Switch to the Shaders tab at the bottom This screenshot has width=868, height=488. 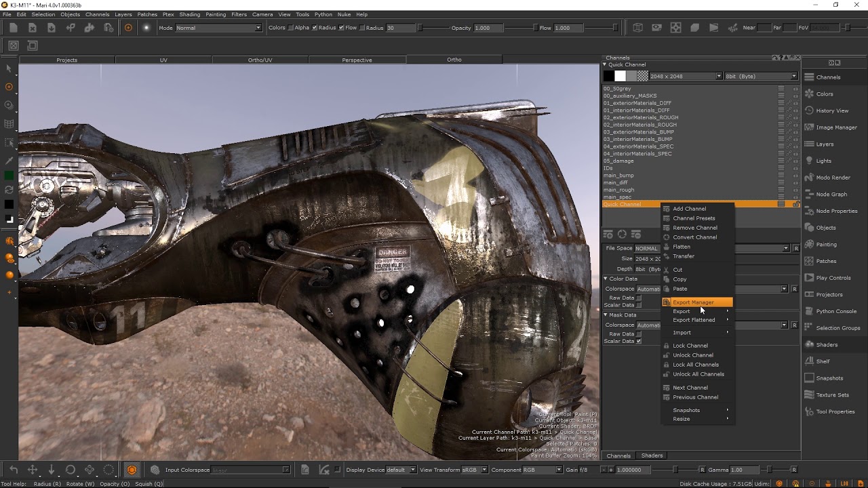point(652,455)
